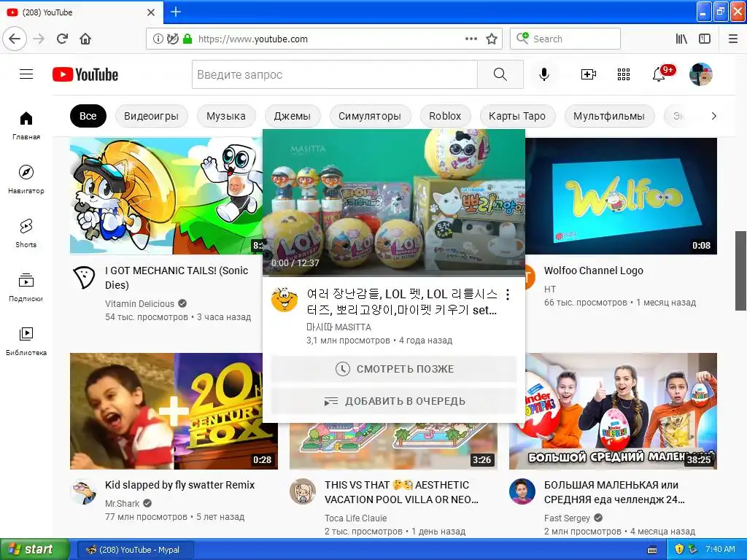Show more filter chips with right arrow
747x560 pixels.
pyautogui.click(x=713, y=116)
